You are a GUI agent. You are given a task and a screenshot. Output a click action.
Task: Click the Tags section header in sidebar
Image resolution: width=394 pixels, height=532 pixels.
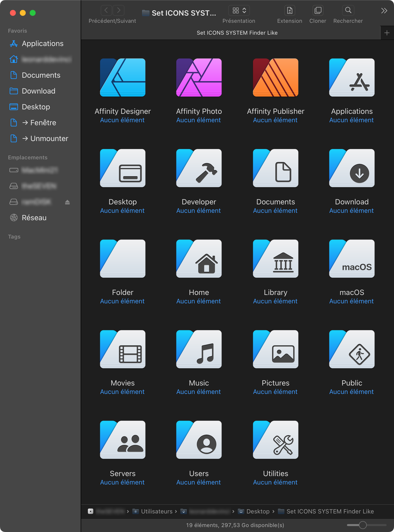click(14, 237)
